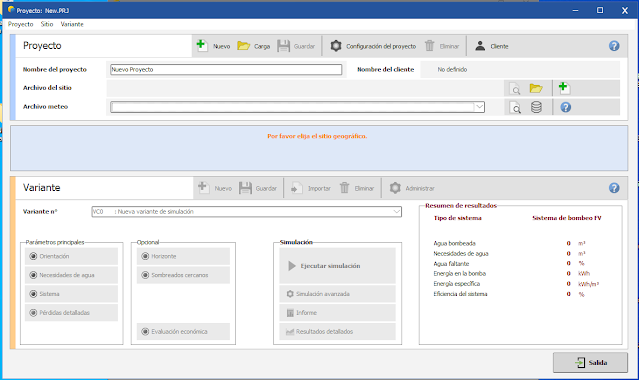This screenshot has height=380, width=639.
Task: Open the Proyecto menu
Action: coord(21,24)
